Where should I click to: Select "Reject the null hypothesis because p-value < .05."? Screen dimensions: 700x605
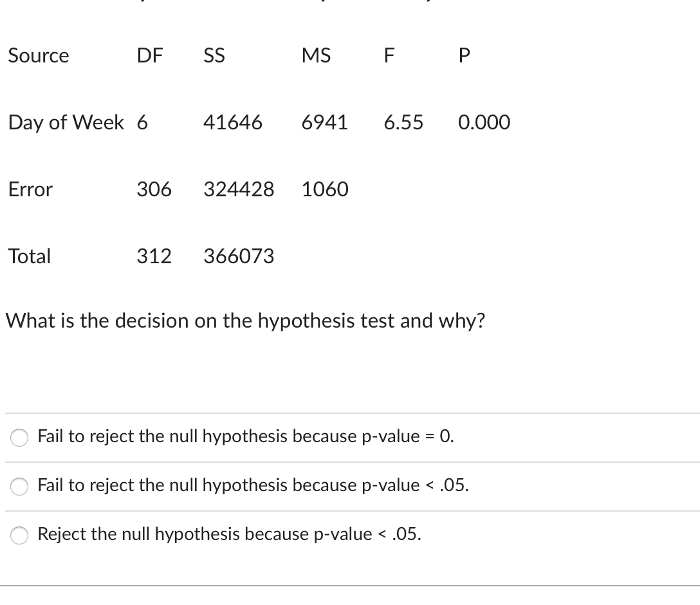tap(228, 534)
